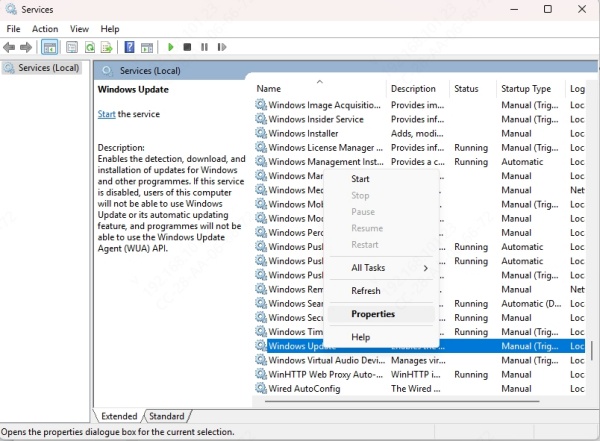Choose Start in the context menu
Image resolution: width=600 pixels, height=441 pixels.
coord(381,179)
